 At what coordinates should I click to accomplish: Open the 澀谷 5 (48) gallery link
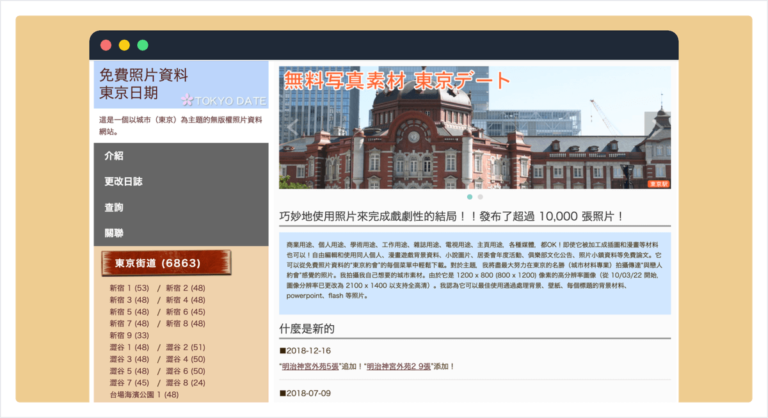tap(129, 371)
